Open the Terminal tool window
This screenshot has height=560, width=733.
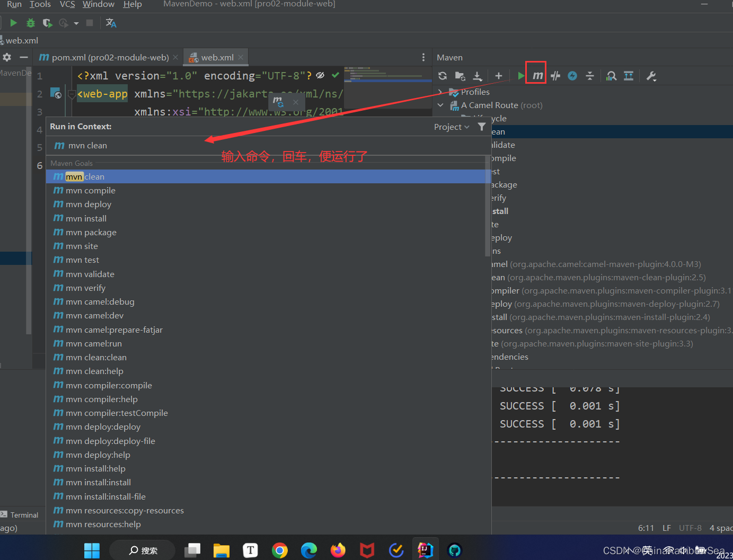pos(20,514)
